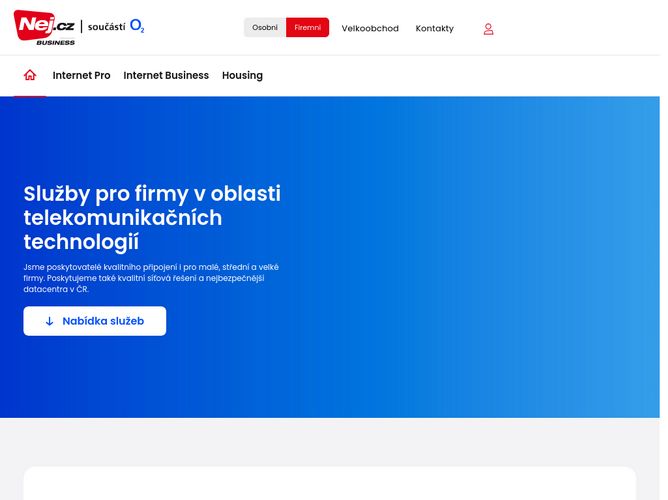Open Internet Business menu item
668x500 pixels.
coord(166,75)
